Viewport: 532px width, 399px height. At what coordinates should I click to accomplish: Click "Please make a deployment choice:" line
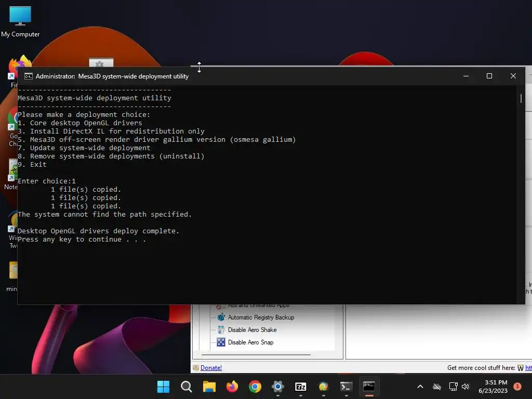[84, 115]
